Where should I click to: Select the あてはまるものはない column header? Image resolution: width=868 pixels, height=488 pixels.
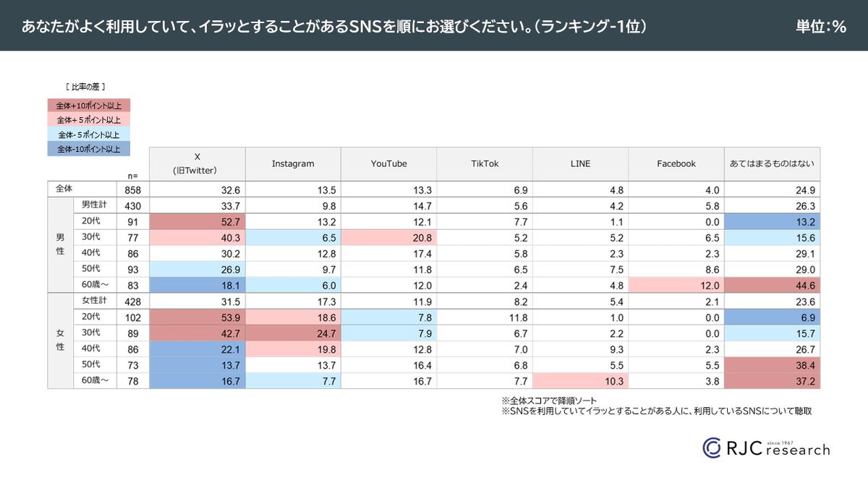pos(772,164)
